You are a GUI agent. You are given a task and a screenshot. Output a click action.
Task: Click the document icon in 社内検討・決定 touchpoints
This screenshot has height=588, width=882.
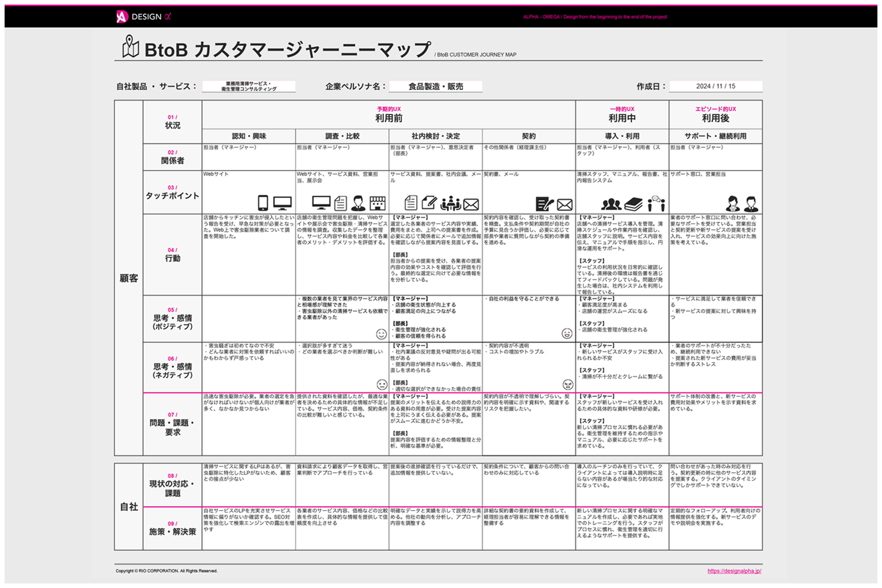tap(411, 203)
